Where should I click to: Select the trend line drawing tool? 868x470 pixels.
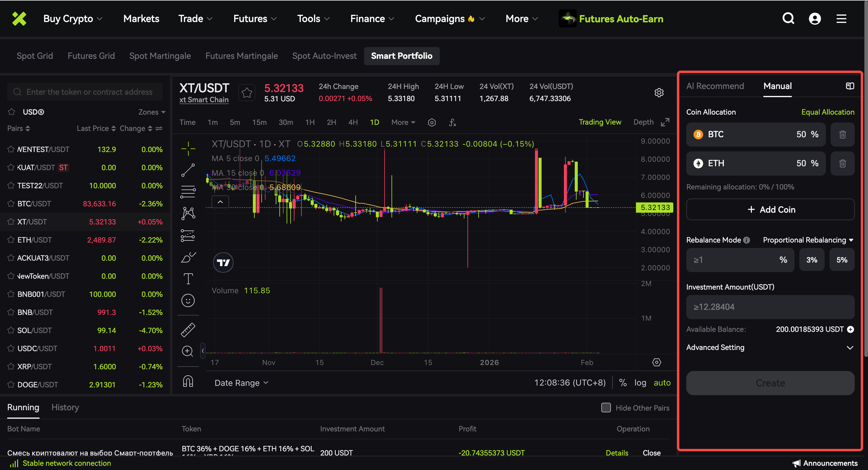[x=188, y=170]
